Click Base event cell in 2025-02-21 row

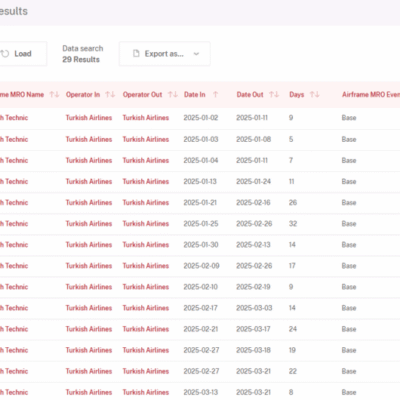(x=349, y=329)
